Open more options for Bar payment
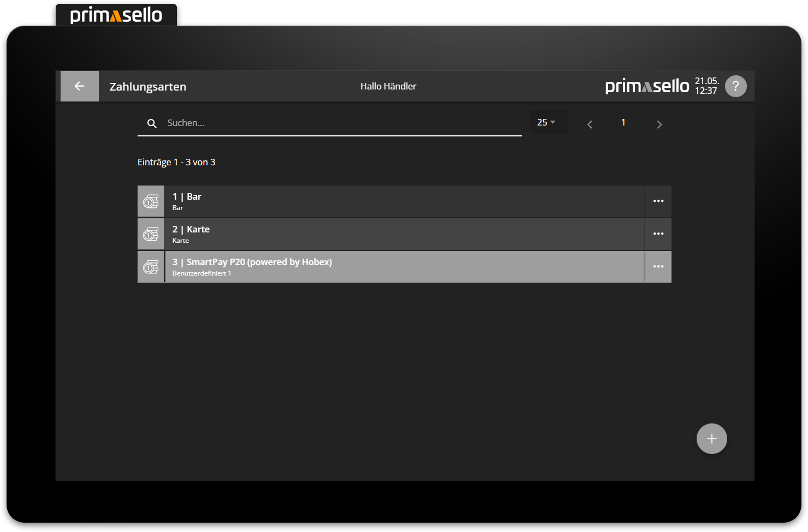Screen dimensions: 808x532 coord(658,201)
